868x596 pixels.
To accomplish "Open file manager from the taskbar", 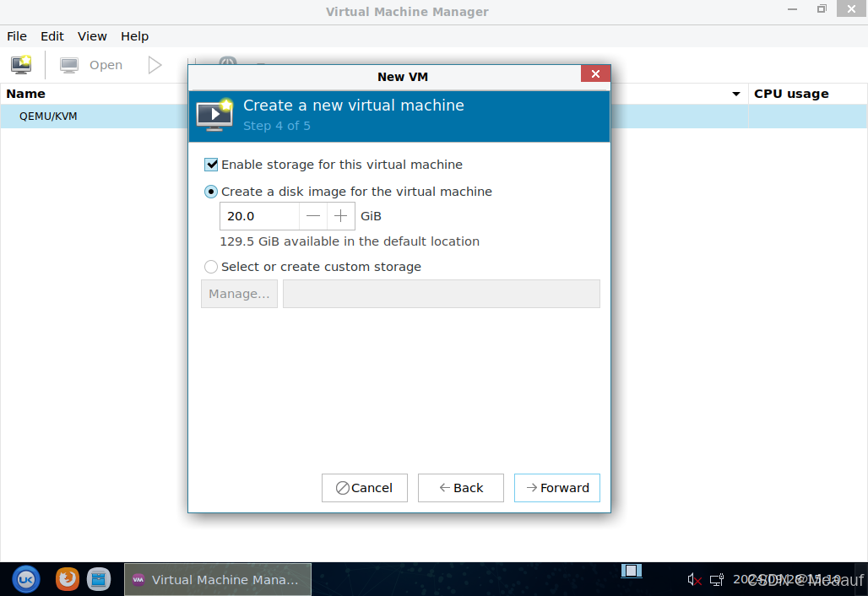I will pos(99,579).
